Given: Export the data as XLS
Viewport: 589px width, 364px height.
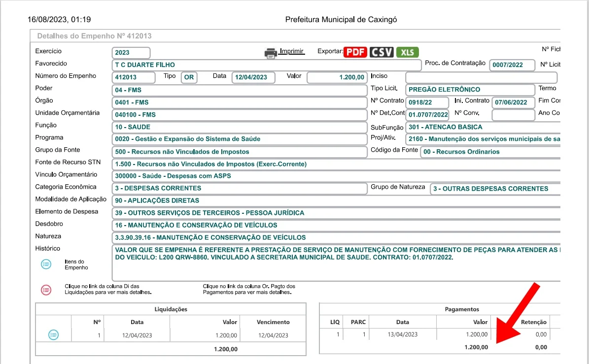Looking at the screenshot, I should pos(407,52).
